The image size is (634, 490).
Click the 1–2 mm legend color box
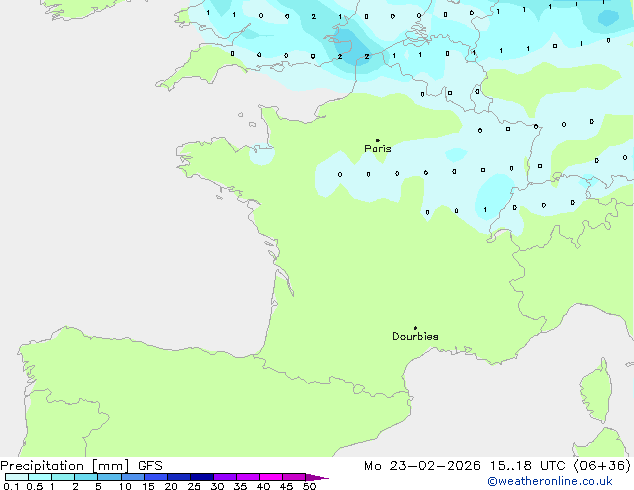(63, 477)
